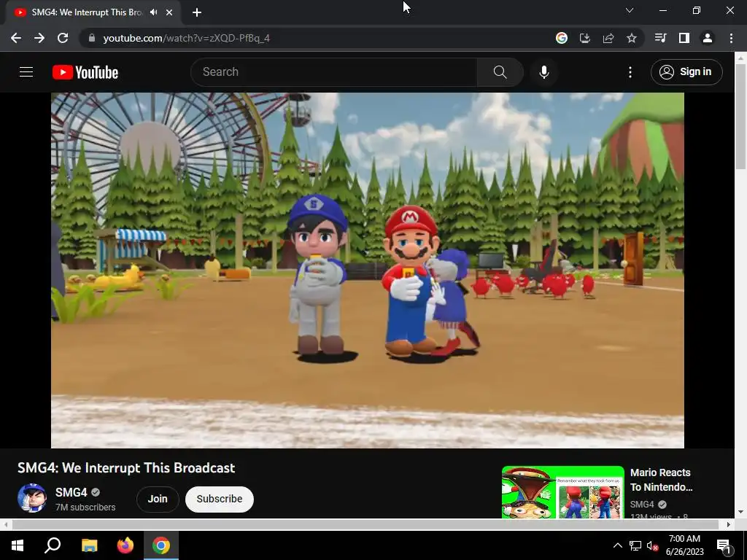Image resolution: width=747 pixels, height=560 pixels.
Task: Mute tab via speaker icon
Action: pyautogui.click(x=153, y=12)
